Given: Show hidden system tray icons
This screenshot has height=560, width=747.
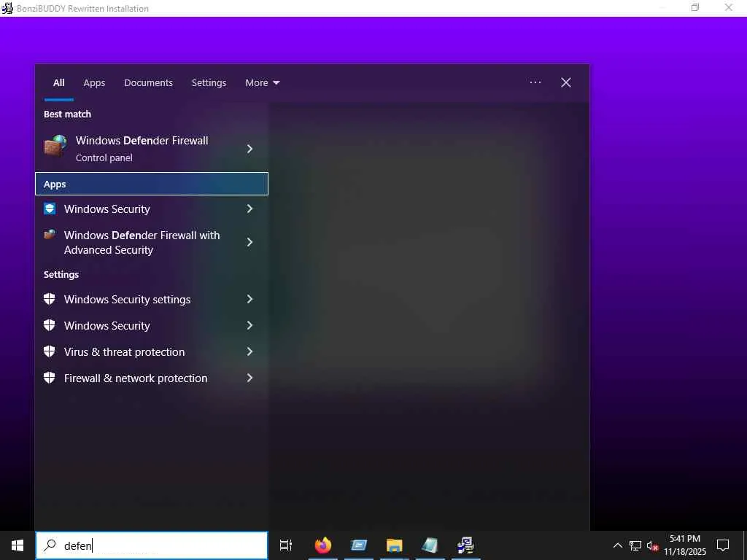Looking at the screenshot, I should tap(617, 545).
